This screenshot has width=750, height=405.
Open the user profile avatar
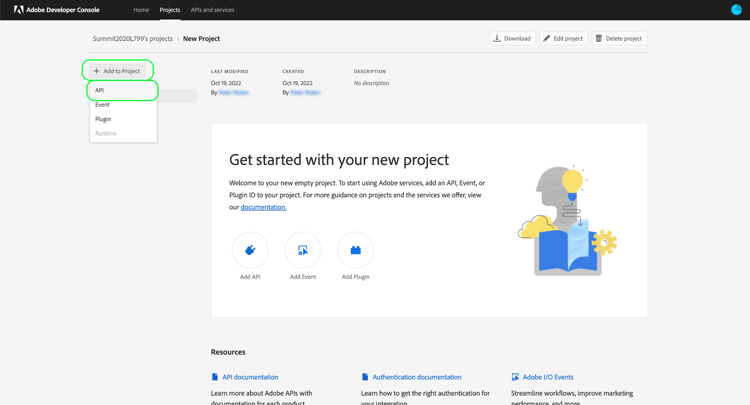(x=736, y=10)
